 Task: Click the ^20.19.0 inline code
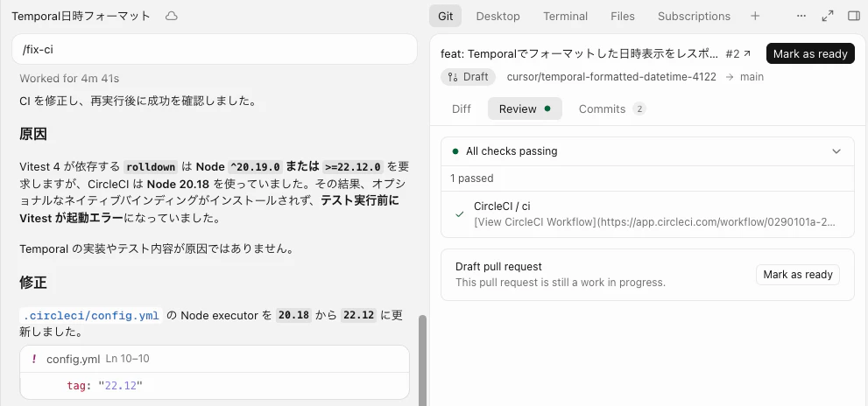point(256,166)
